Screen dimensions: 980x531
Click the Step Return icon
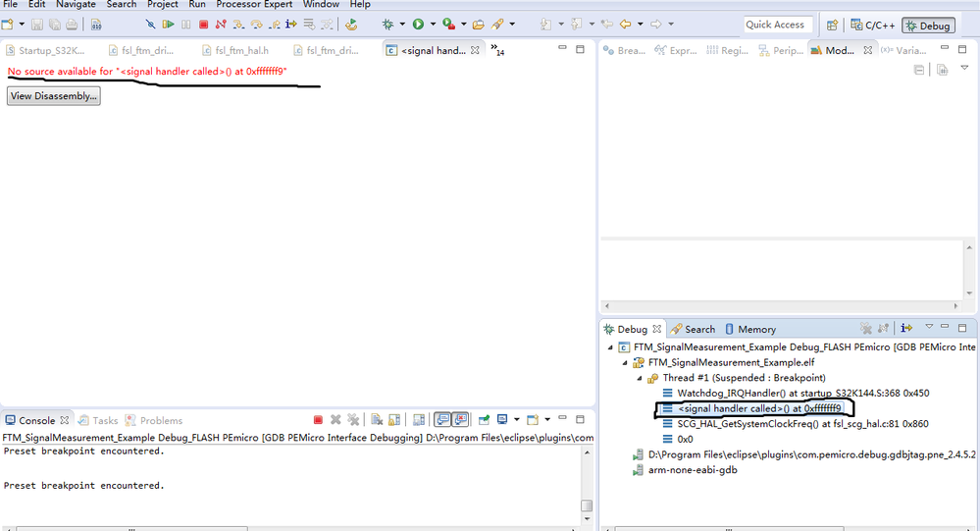pyautogui.click(x=274, y=25)
